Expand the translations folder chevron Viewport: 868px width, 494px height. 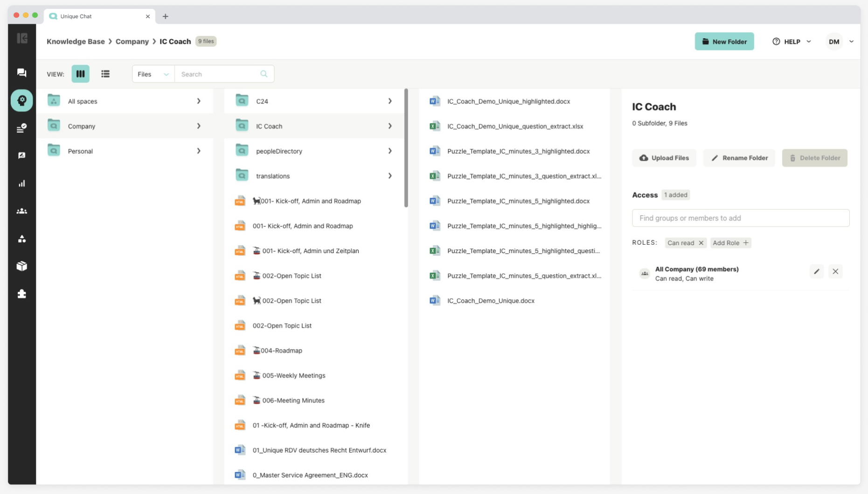pyautogui.click(x=390, y=176)
